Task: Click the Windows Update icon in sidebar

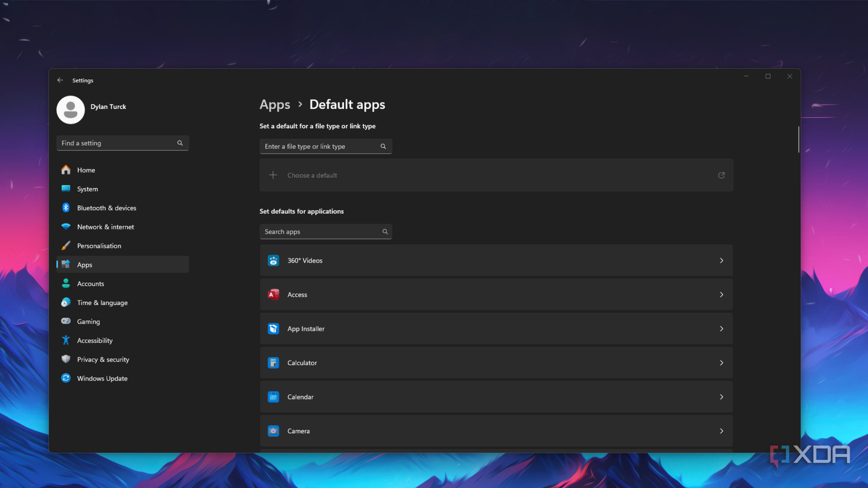Action: [x=66, y=378]
